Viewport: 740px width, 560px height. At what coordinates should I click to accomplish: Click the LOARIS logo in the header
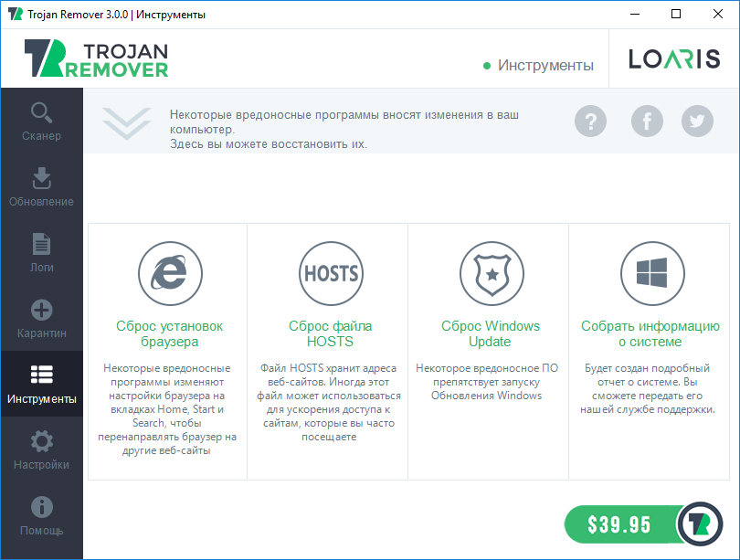[674, 59]
